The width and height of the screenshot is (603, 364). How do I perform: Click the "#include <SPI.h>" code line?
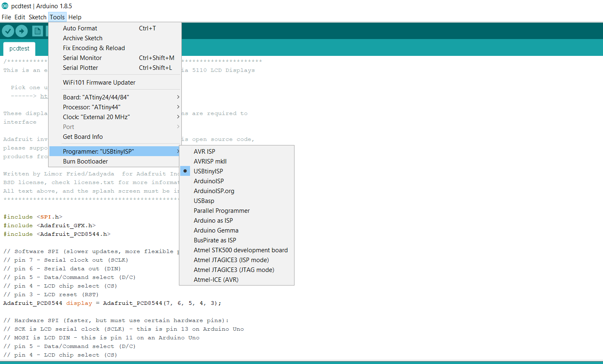[33, 217]
